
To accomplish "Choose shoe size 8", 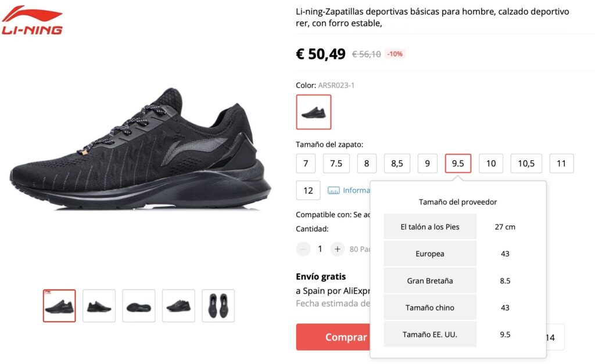I will point(367,163).
